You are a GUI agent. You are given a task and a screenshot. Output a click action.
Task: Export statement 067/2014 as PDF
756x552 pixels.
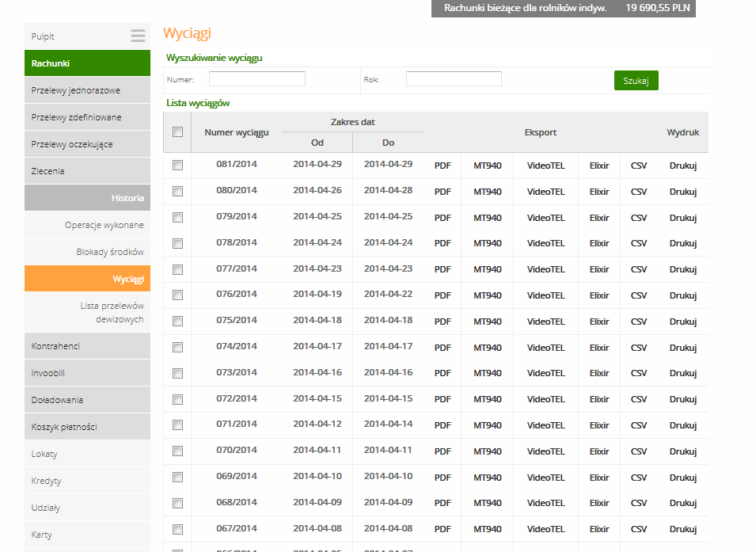[x=443, y=529]
